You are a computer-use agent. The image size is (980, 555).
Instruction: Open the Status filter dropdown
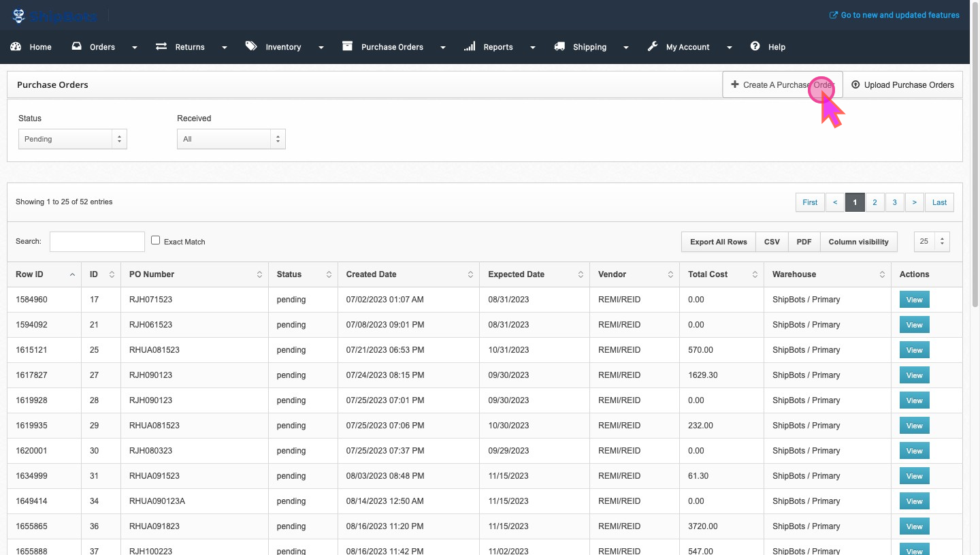73,139
